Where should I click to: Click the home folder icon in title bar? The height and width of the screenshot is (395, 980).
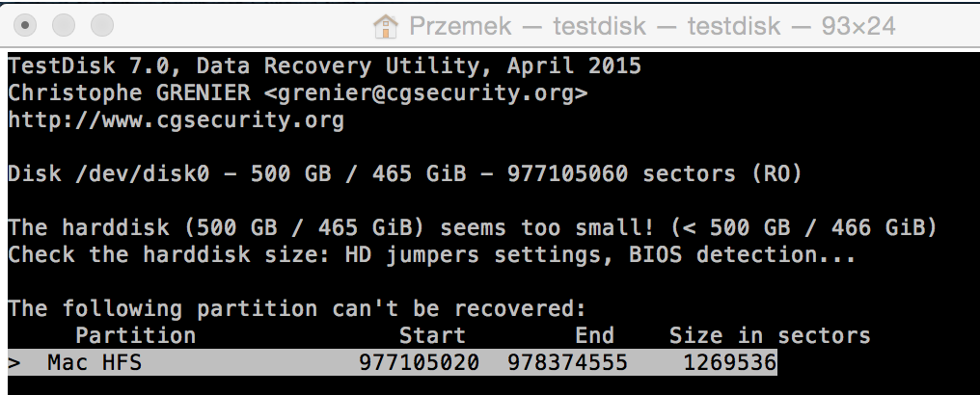point(386,26)
